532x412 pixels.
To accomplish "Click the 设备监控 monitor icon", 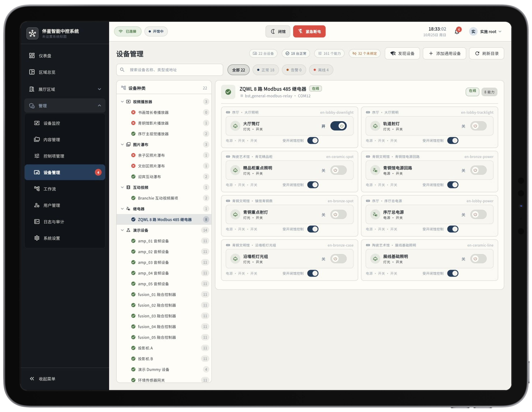I will pyautogui.click(x=37, y=123).
